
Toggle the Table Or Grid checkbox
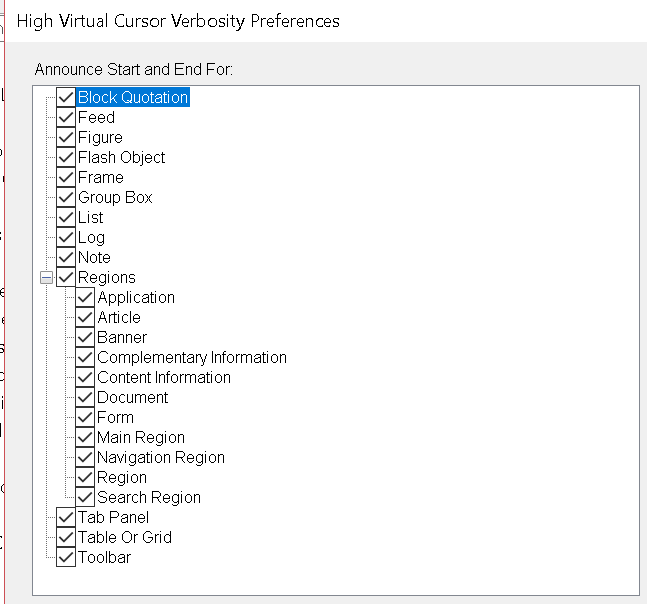(x=66, y=538)
